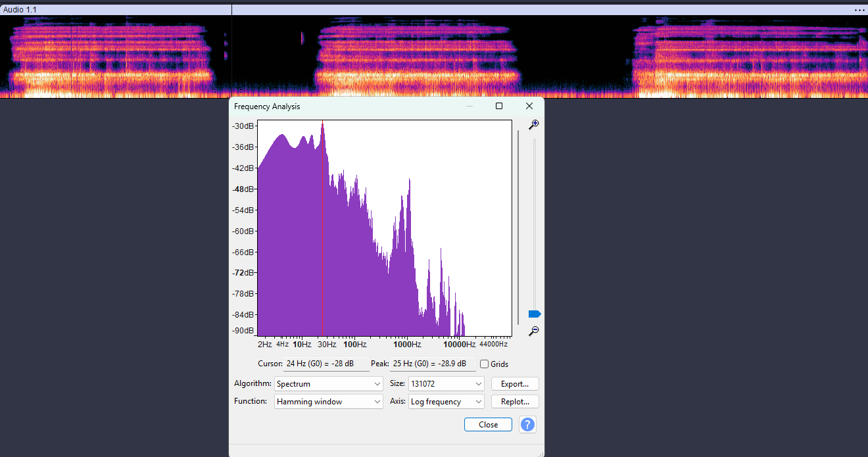Viewport: 868px width, 457px height.
Task: Click the 44000Hz frequency axis label
Action: 494,345
